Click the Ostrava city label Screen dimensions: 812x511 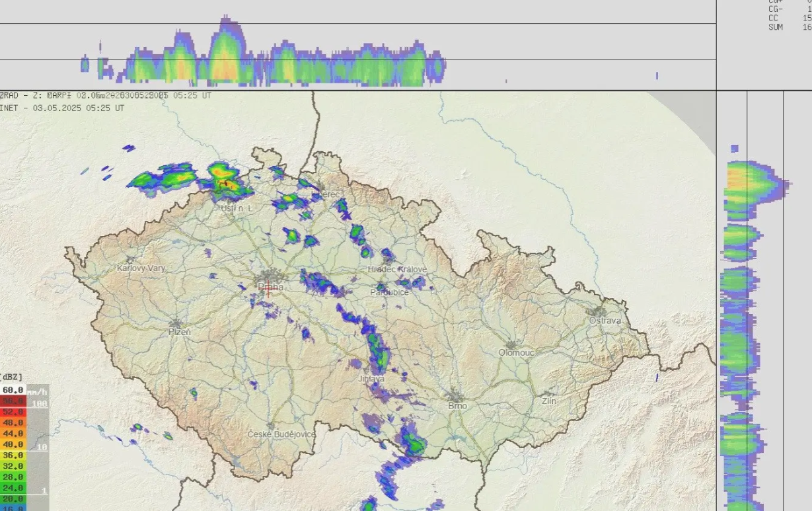click(x=605, y=321)
